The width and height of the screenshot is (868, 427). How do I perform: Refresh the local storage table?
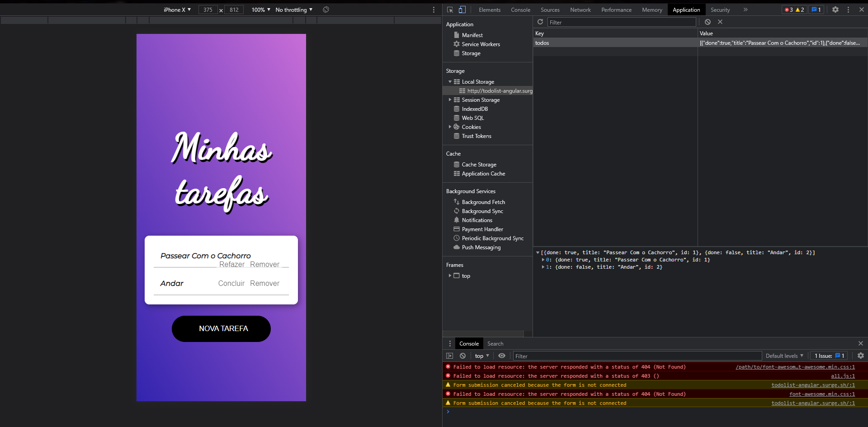[540, 22]
